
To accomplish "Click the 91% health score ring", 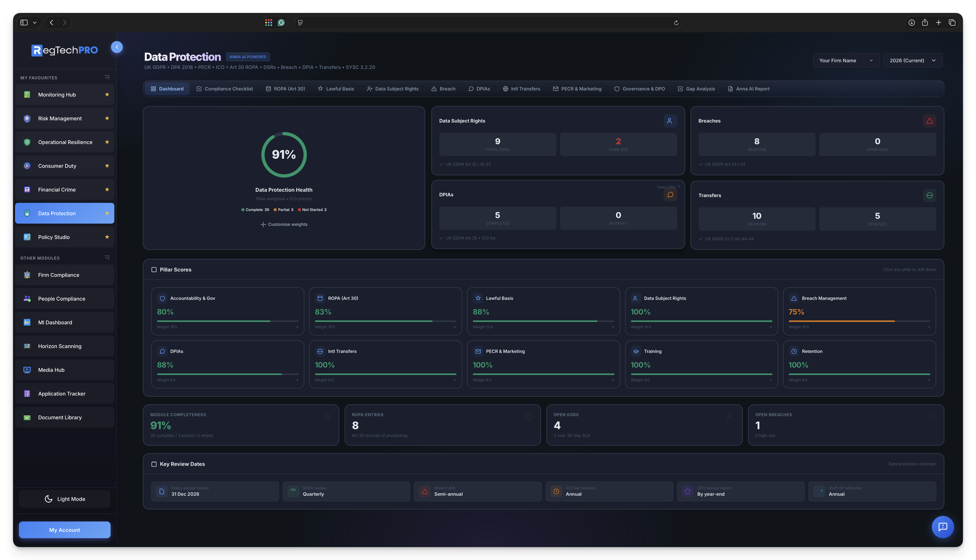I will [x=284, y=155].
